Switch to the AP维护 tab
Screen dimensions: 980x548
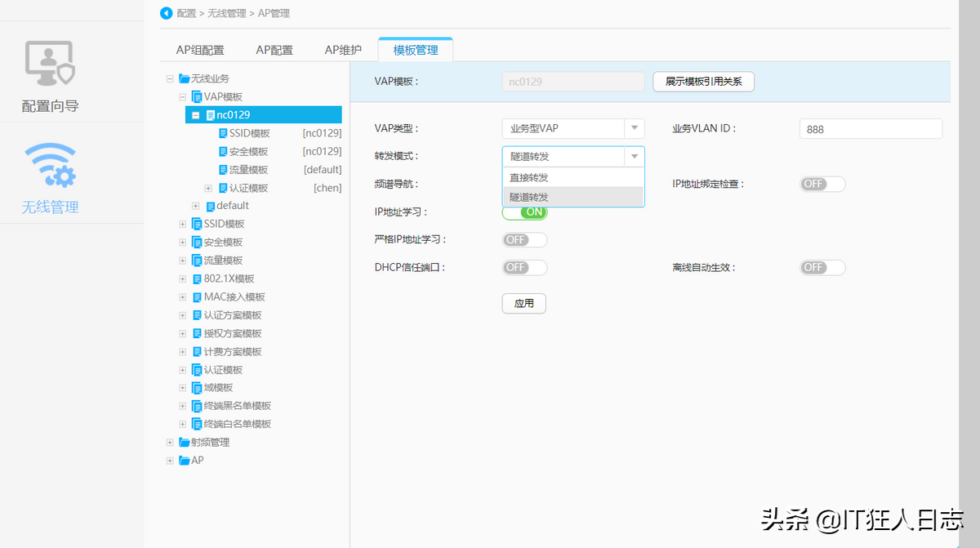point(343,50)
